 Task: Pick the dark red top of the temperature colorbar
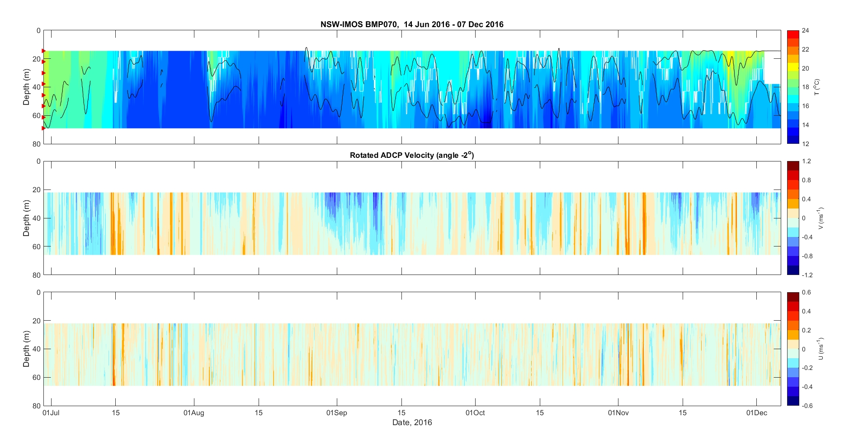point(793,34)
